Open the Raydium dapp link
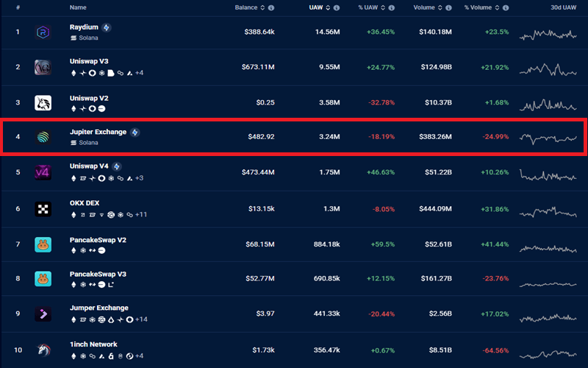 [84, 27]
